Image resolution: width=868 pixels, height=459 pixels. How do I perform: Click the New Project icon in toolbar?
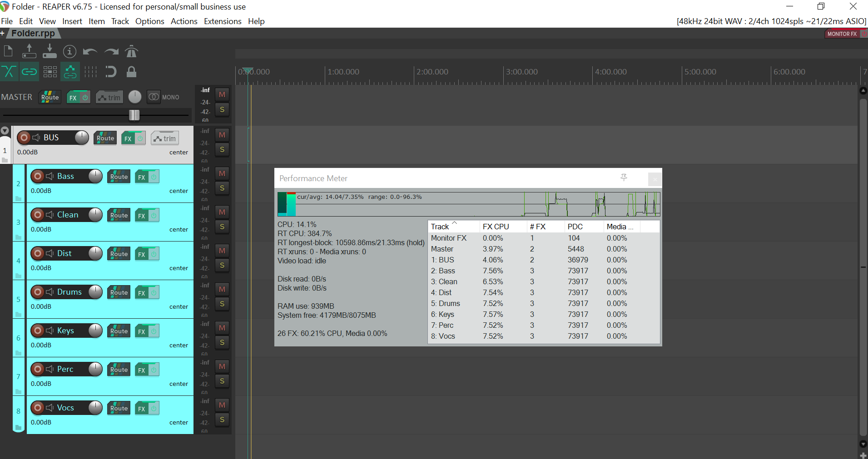click(8, 51)
